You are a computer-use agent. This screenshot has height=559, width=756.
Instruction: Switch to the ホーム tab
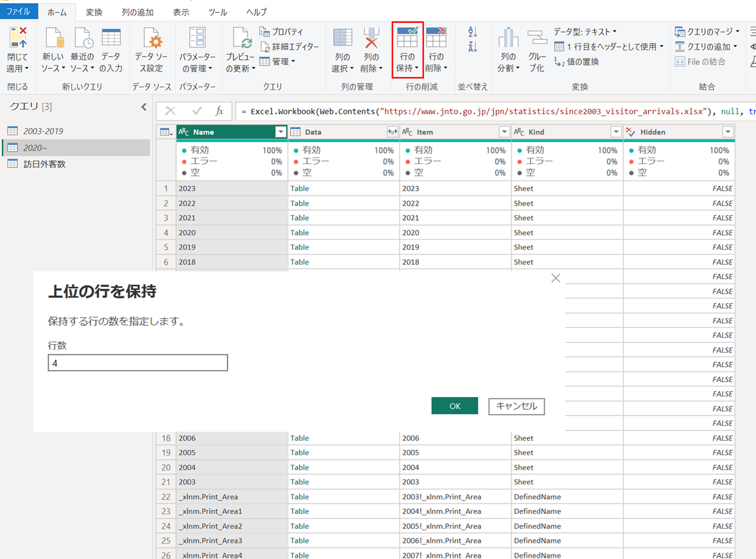[57, 12]
